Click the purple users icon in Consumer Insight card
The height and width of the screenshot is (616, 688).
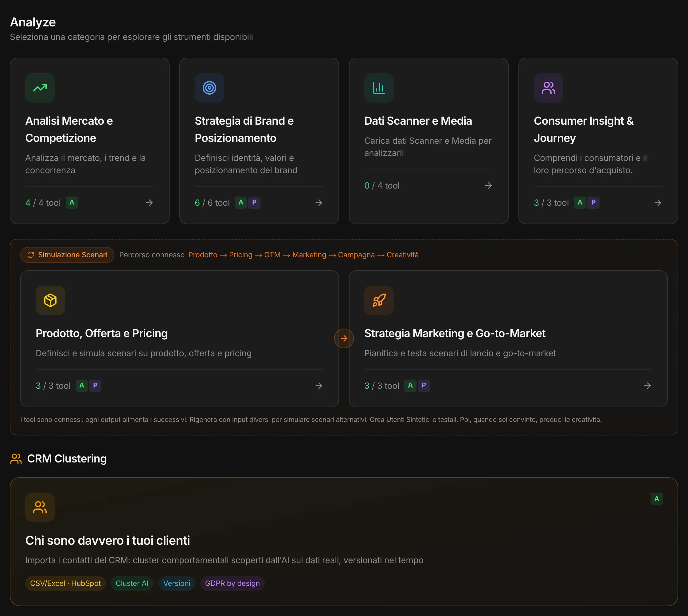549,88
